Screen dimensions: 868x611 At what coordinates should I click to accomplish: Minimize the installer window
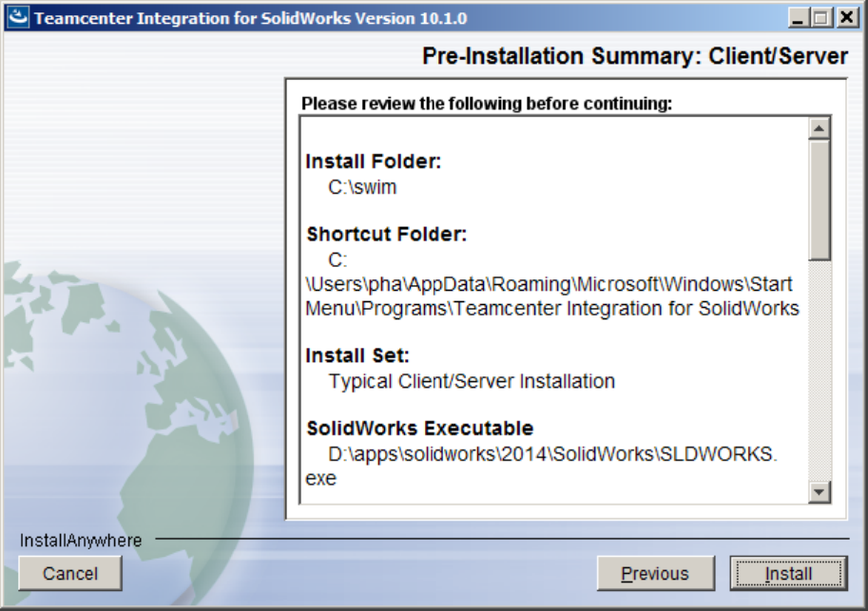798,18
